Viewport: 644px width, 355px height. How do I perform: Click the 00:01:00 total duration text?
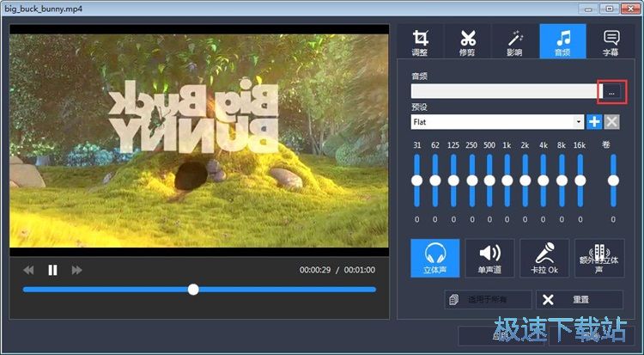pyautogui.click(x=360, y=270)
